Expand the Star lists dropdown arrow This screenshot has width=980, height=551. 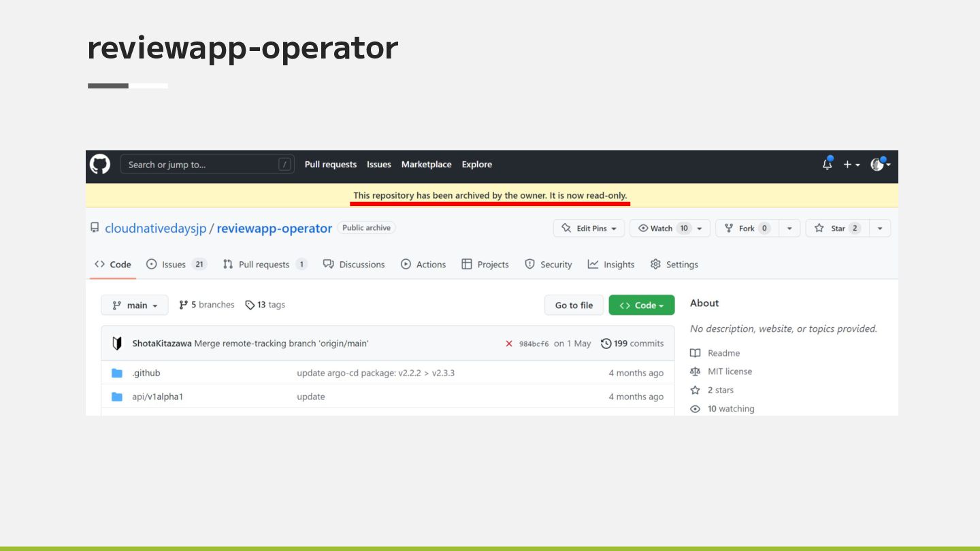pos(880,229)
